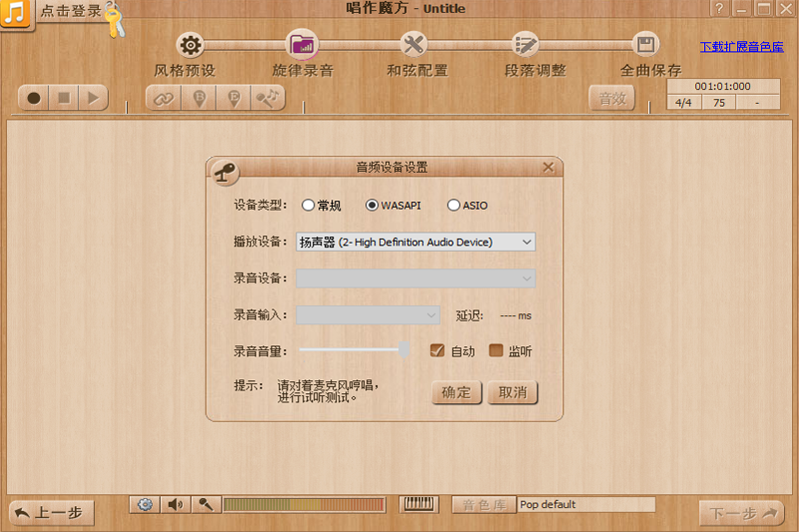Expand the 播放设备 playback device dropdown
Image resolution: width=799 pixels, height=532 pixels.
(x=415, y=243)
